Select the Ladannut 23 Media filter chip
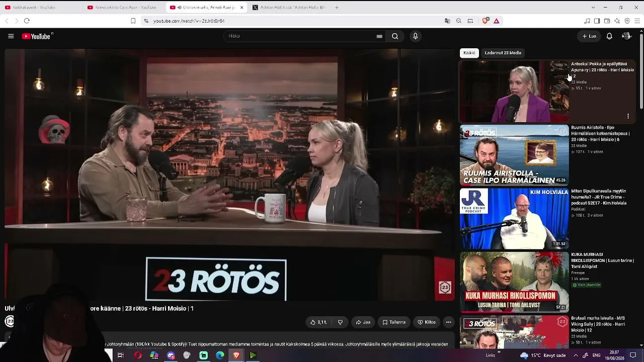Viewport: 644px width, 362px height. point(503,53)
